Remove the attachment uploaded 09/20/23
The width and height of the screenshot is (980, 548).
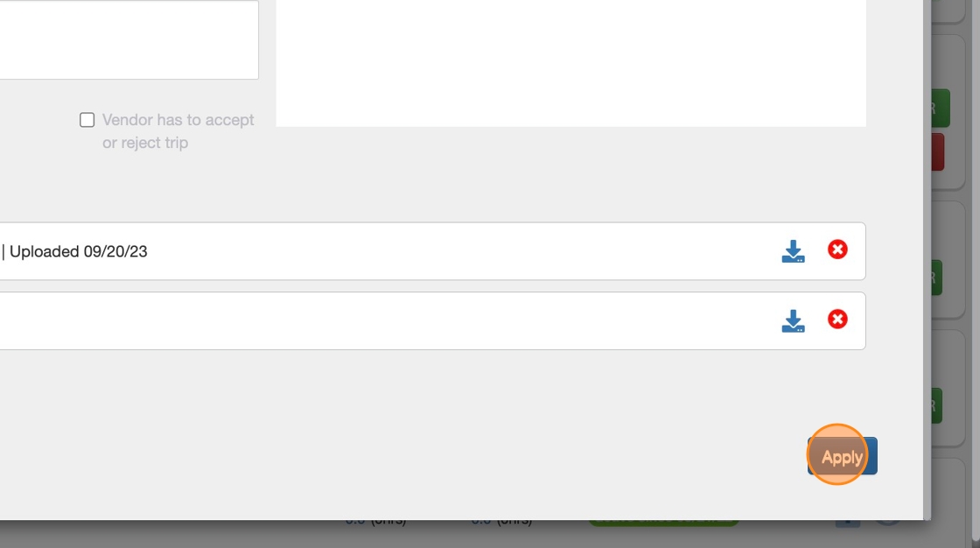[x=837, y=249]
